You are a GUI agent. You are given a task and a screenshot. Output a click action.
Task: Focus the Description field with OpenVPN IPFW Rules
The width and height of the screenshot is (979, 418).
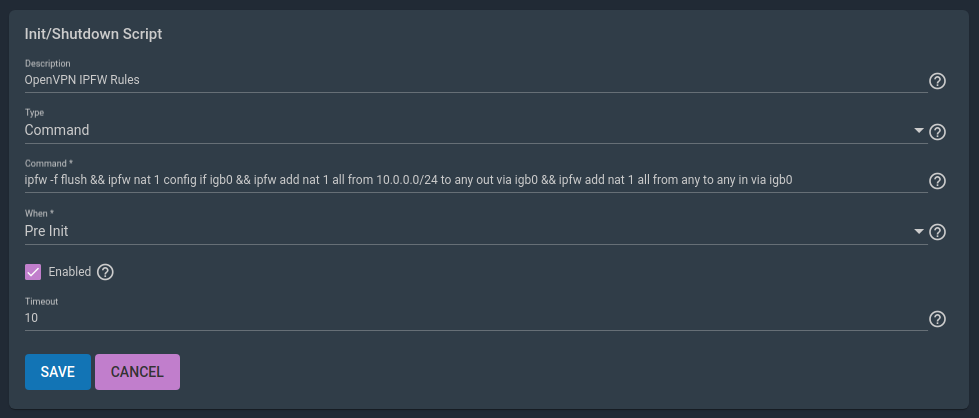(x=476, y=80)
